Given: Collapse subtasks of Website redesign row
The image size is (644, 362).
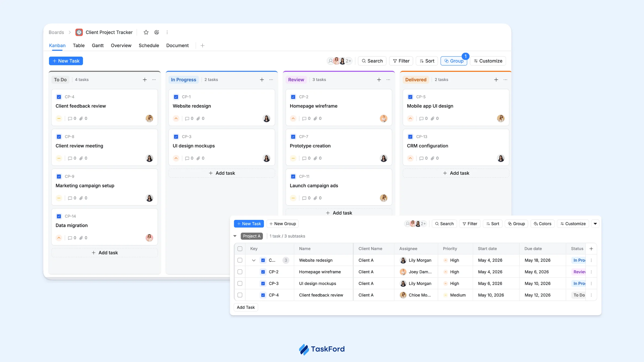Looking at the screenshot, I should tap(254, 260).
